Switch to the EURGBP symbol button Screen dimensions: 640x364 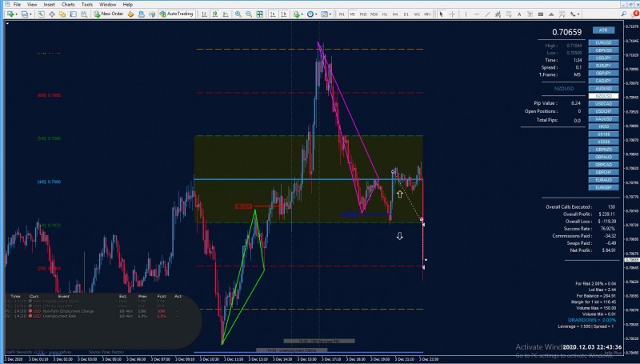[603, 187]
